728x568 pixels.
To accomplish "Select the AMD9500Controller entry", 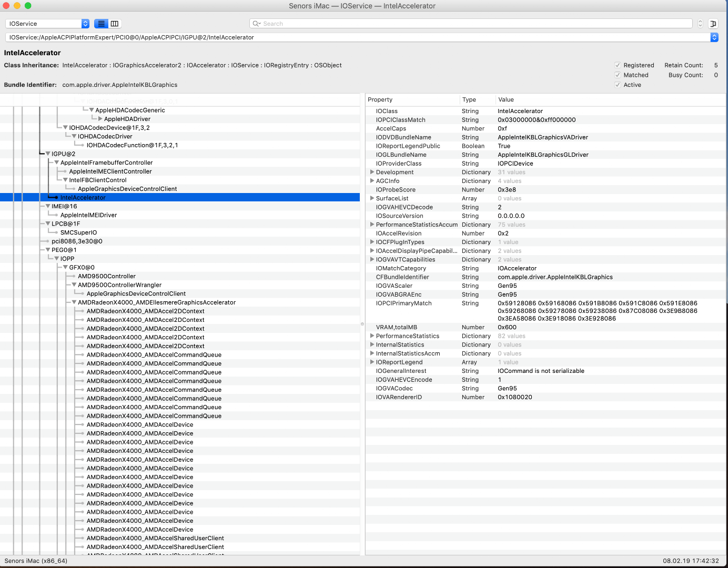I will point(107,276).
